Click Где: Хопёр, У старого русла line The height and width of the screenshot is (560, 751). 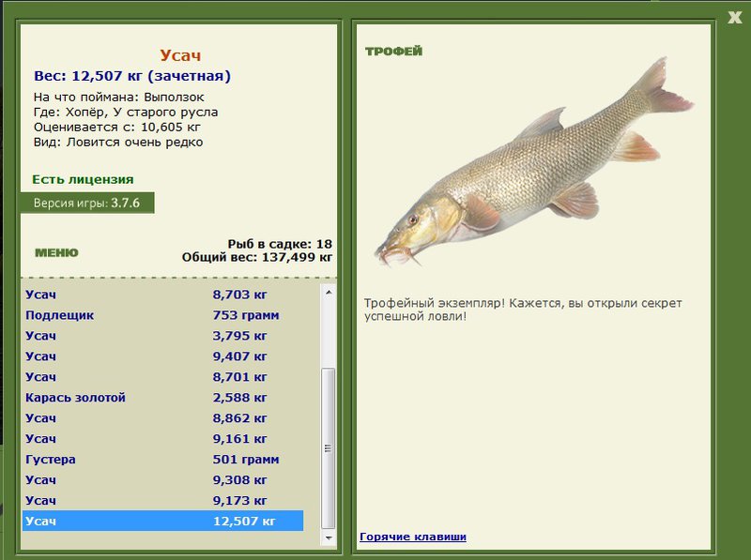tap(126, 112)
